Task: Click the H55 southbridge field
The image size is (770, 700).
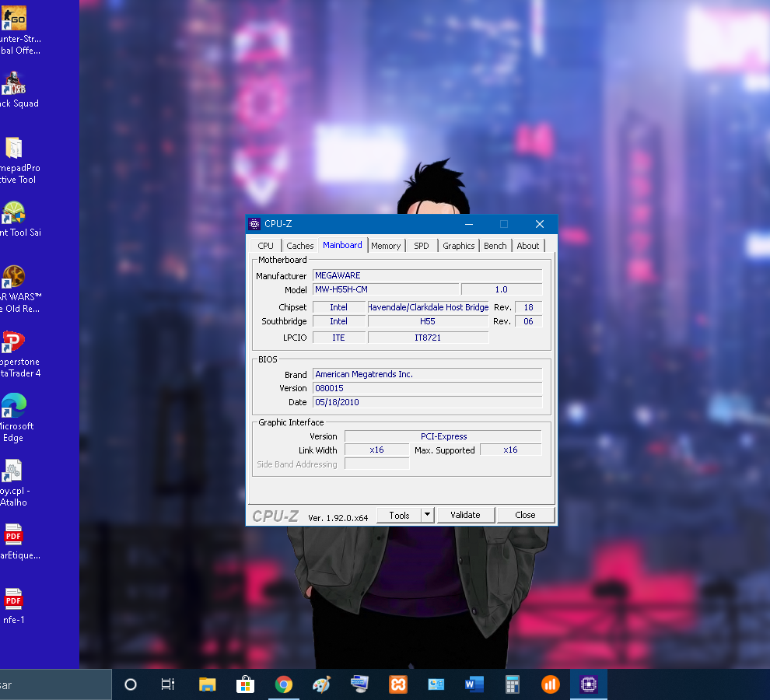Action: tap(428, 321)
